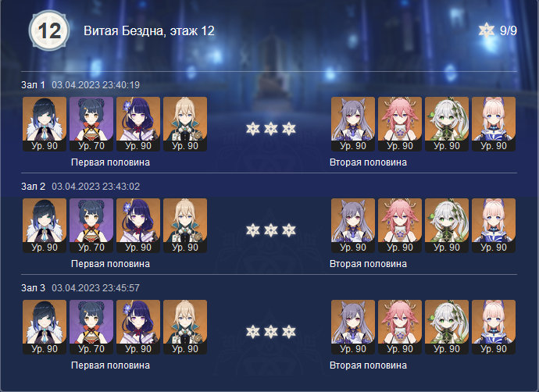This screenshot has width=539, height=392.
Task: Select Keqing portrait in Зал 1 second half
Action: point(353,124)
